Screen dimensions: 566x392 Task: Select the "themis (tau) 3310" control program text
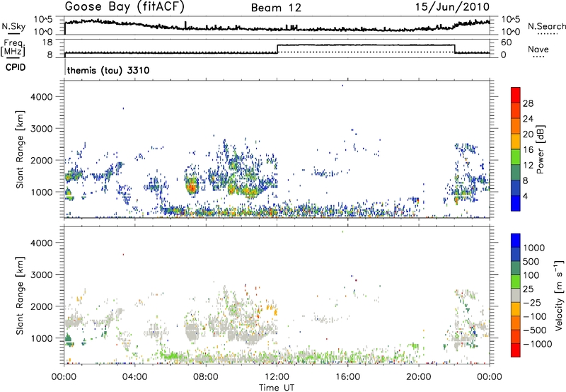[x=108, y=70]
